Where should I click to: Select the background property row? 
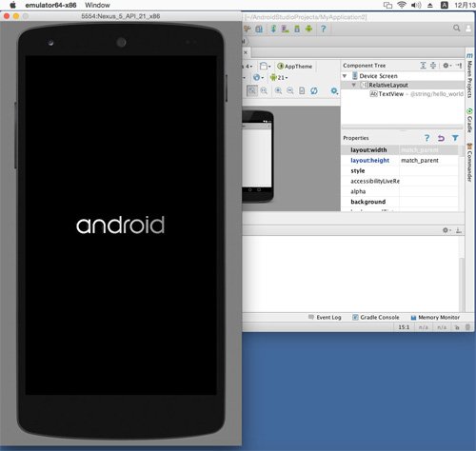400,202
